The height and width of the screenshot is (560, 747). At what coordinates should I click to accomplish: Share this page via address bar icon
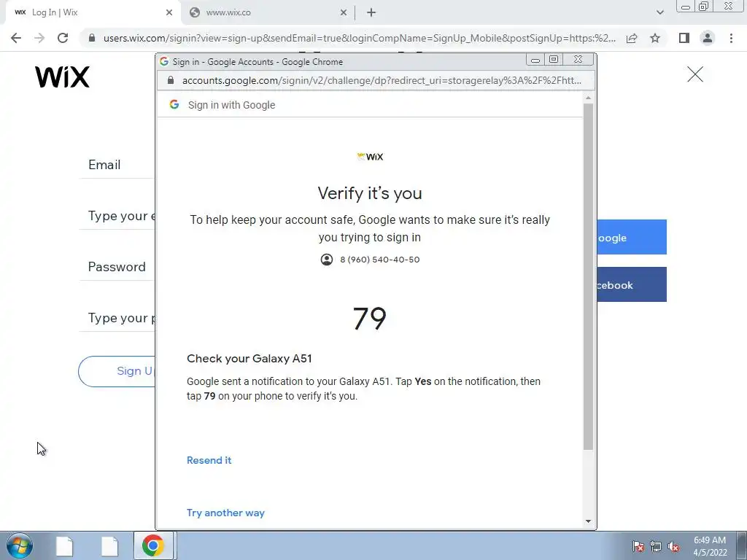[632, 38]
